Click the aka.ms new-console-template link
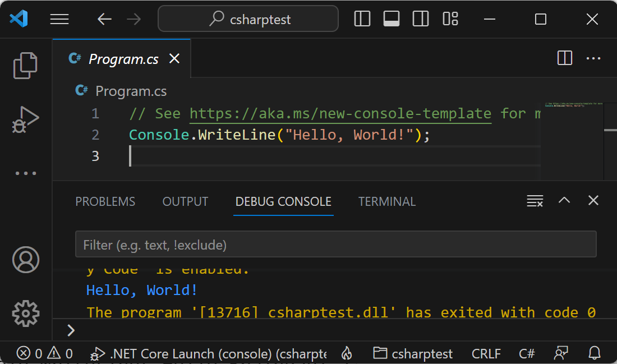The image size is (617, 364). coord(340,114)
